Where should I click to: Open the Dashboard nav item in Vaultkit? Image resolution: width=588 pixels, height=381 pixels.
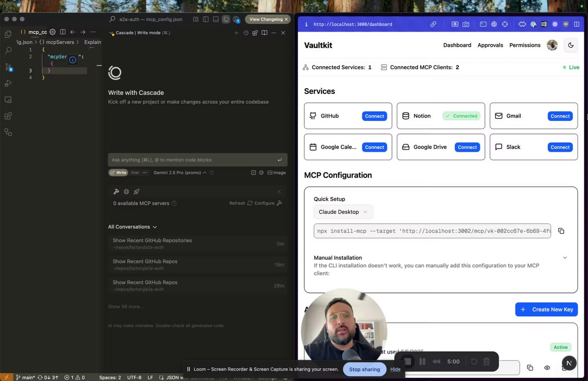point(457,45)
